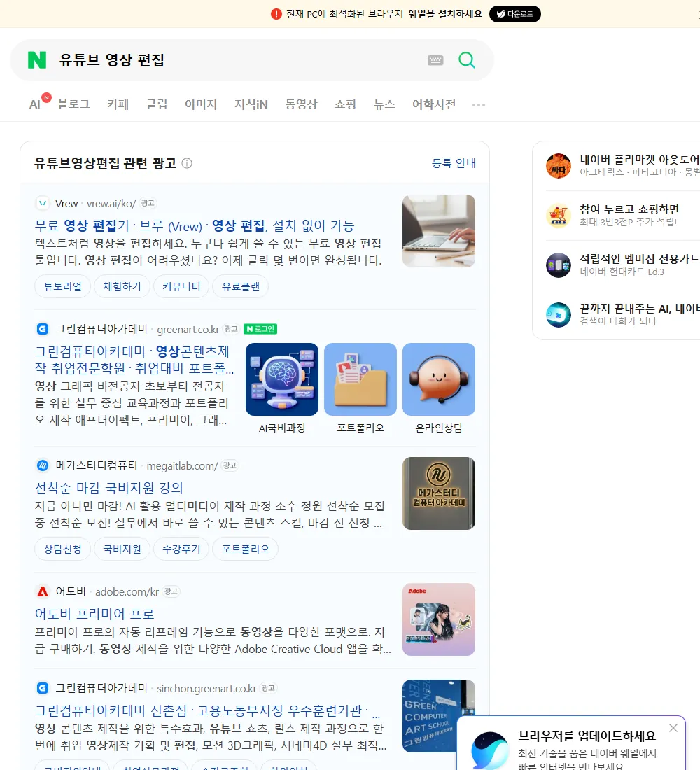
Task: Open the 그린컴퓨터아카데미 신촌점 ad title
Action: (x=206, y=710)
